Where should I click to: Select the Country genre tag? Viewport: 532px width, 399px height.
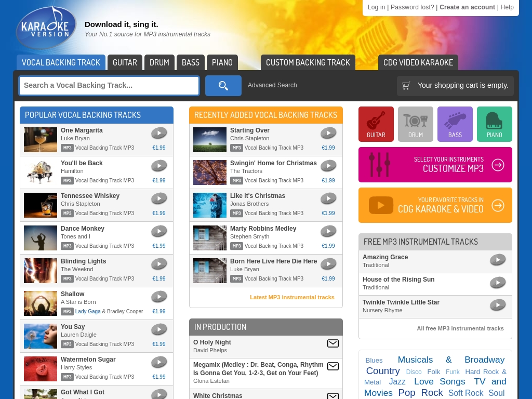(383, 371)
